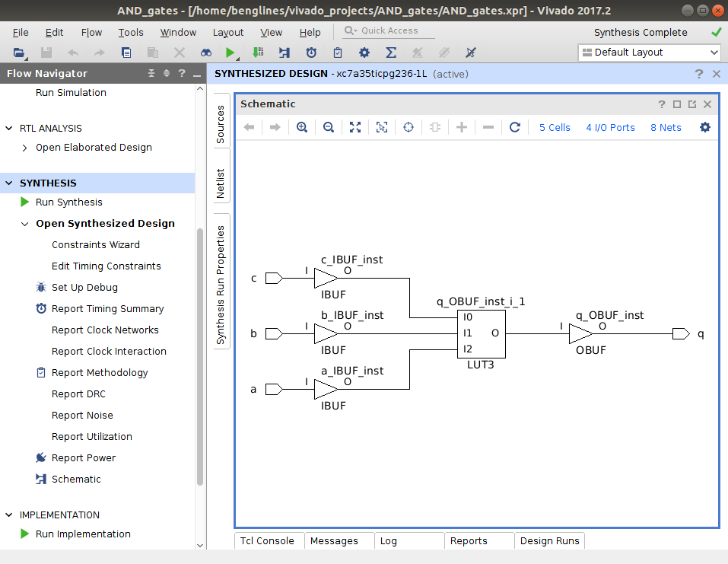Click the Open Project toolbar icon
The width and height of the screenshot is (728, 564).
[x=19, y=53]
